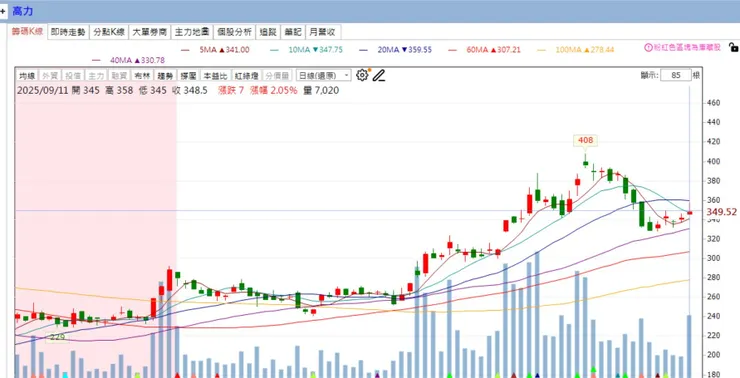Switch to the 即時走勢 tab
The height and width of the screenshot is (378, 740).
coord(68,32)
